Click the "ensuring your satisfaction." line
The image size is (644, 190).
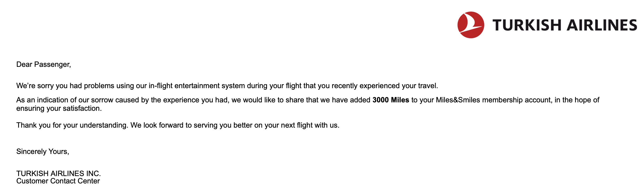coord(59,108)
